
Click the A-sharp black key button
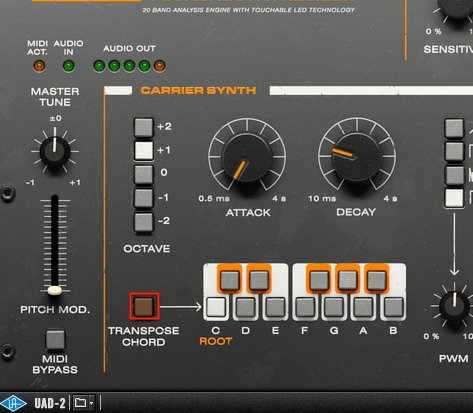[377, 279]
